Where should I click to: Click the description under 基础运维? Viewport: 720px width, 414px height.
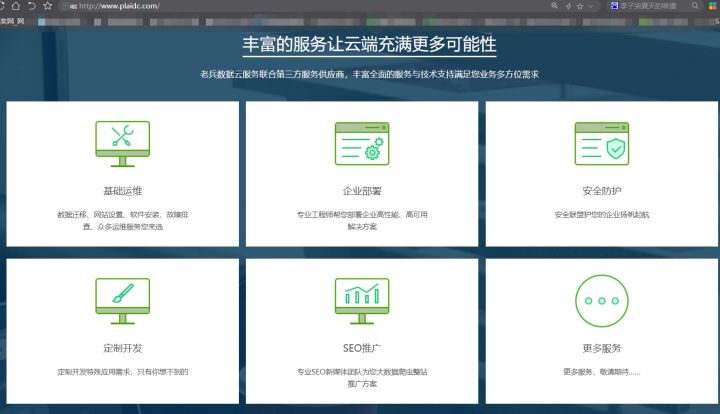click(x=123, y=220)
